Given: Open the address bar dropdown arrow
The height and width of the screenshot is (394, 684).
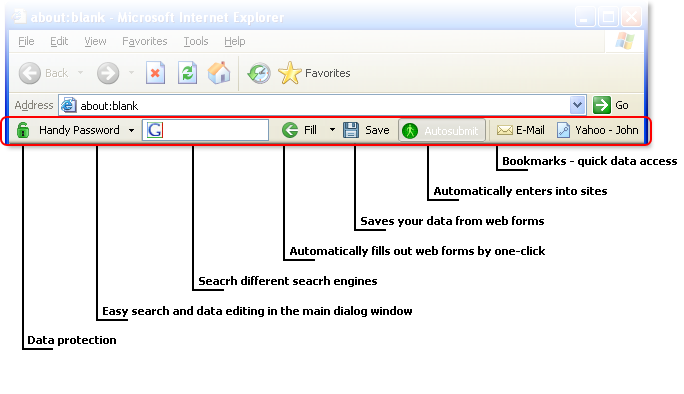Looking at the screenshot, I should [x=577, y=105].
